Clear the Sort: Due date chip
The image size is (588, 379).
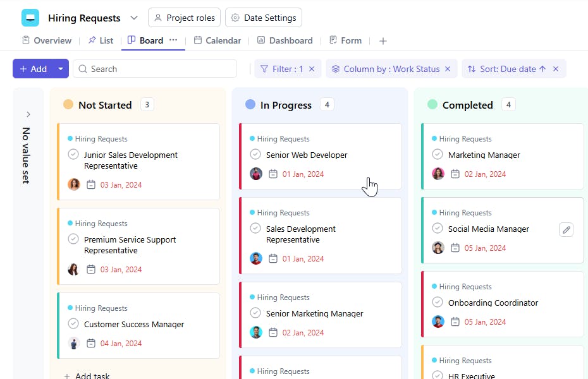click(556, 69)
